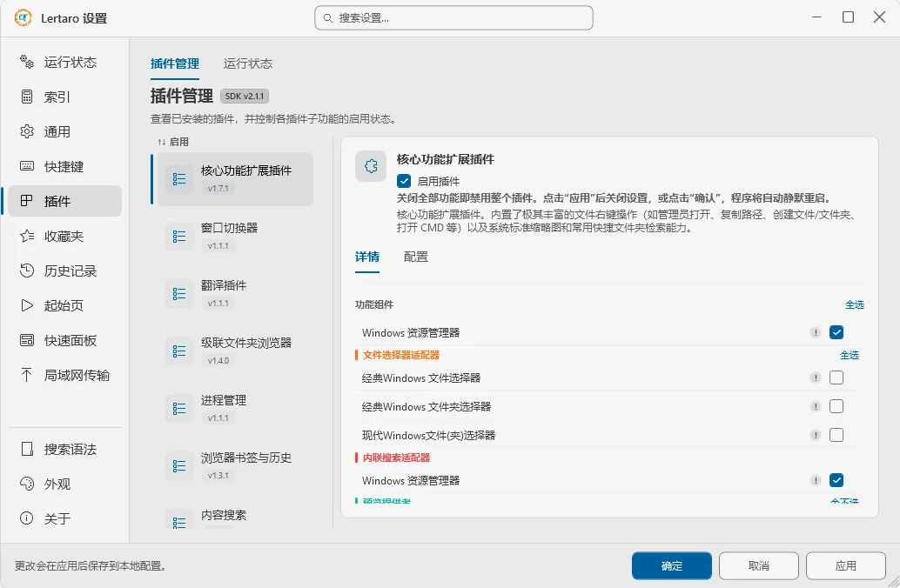The image size is (900, 588).
Task: Click the 收藏夹 star icon
Action: [27, 236]
